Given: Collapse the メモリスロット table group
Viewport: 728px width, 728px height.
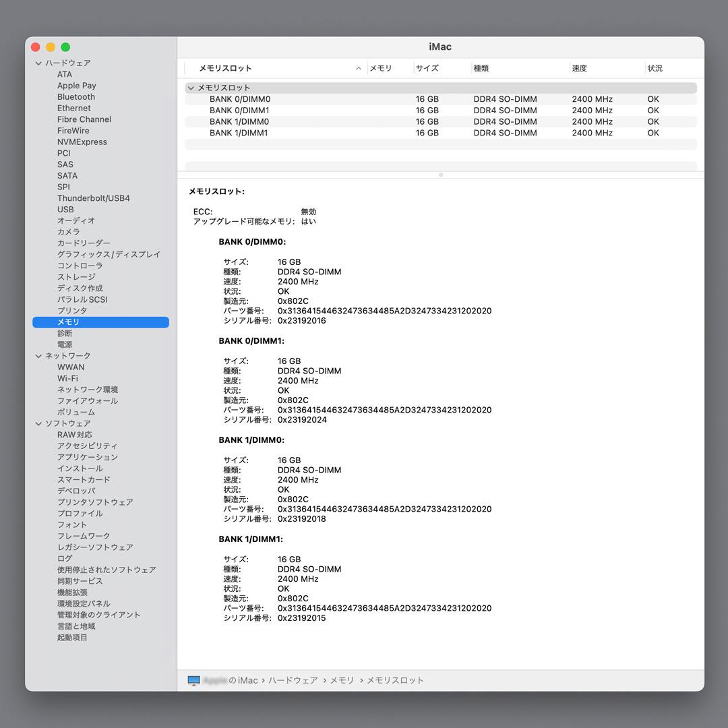Looking at the screenshot, I should (x=191, y=88).
